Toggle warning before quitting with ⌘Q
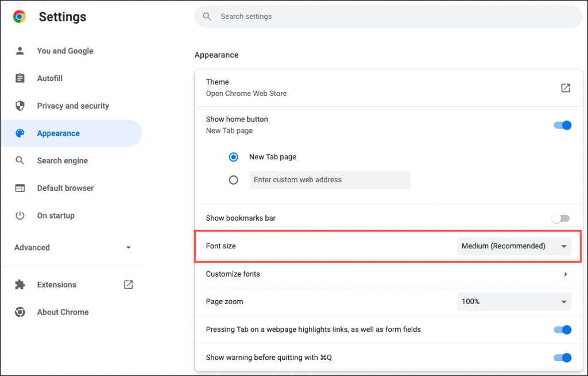Image resolution: width=588 pixels, height=376 pixels. [x=562, y=357]
